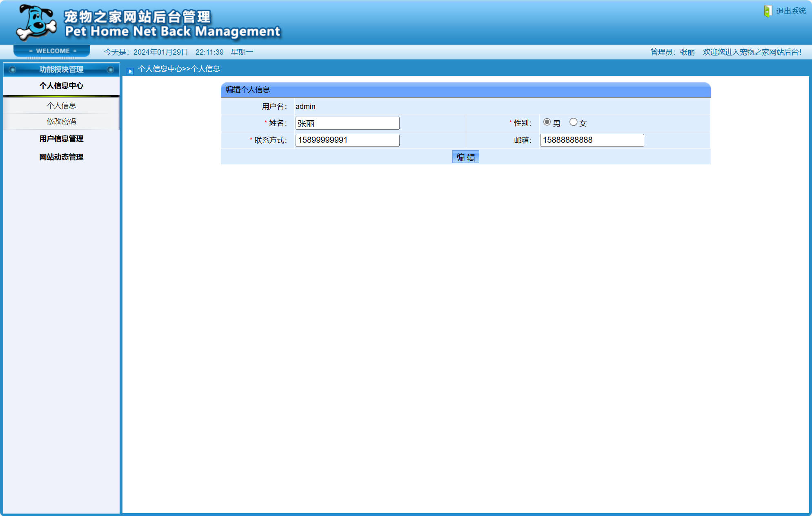The width and height of the screenshot is (812, 516).
Task: Collapse the 个人信息中心 menu section
Action: (61, 86)
